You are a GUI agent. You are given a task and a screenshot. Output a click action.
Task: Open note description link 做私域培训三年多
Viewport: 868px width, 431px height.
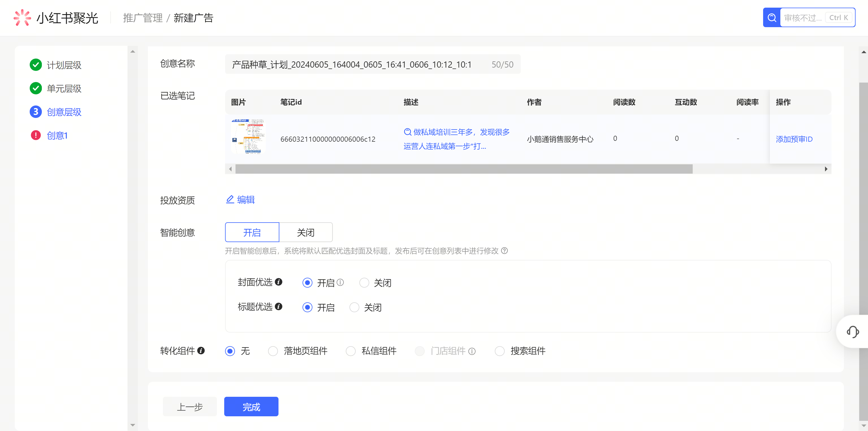[x=457, y=139]
